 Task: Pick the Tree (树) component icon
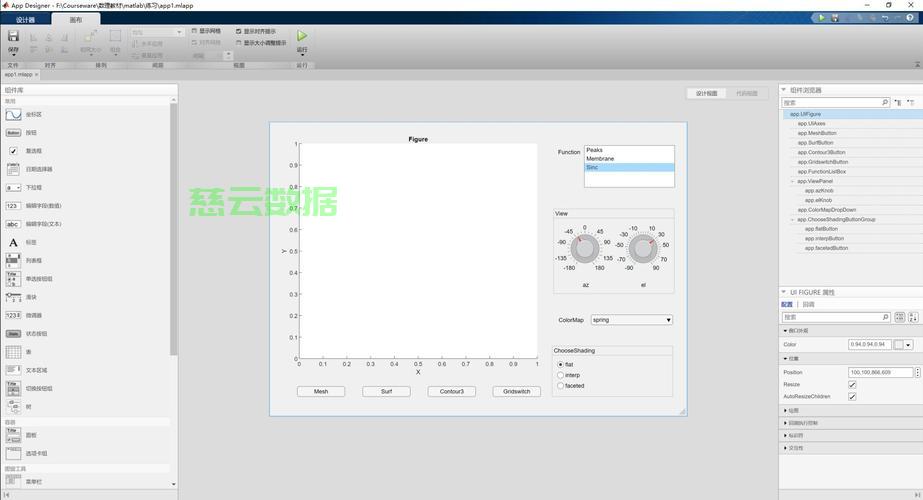pyautogui.click(x=14, y=406)
